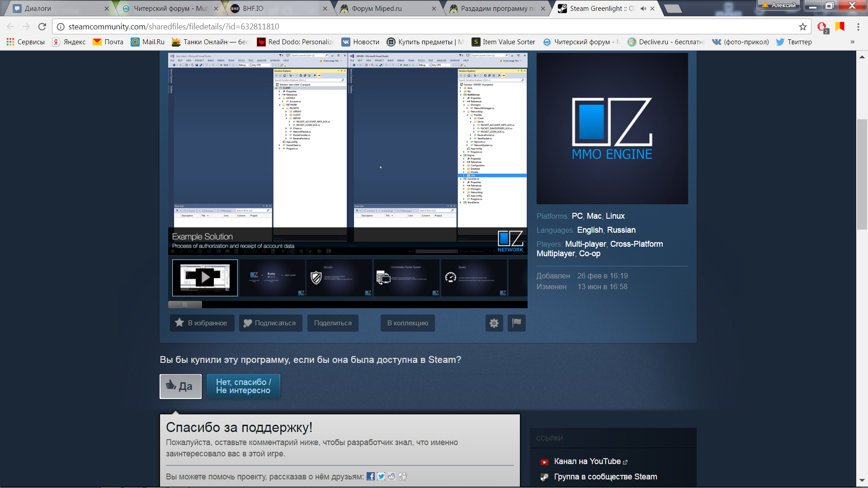Image resolution: width=868 pixels, height=488 pixels.
Task: Close the Диалоги tab
Action: (x=107, y=9)
